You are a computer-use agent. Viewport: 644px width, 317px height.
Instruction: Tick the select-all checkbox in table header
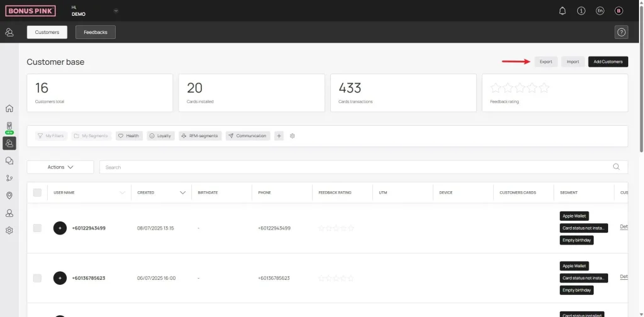(37, 192)
